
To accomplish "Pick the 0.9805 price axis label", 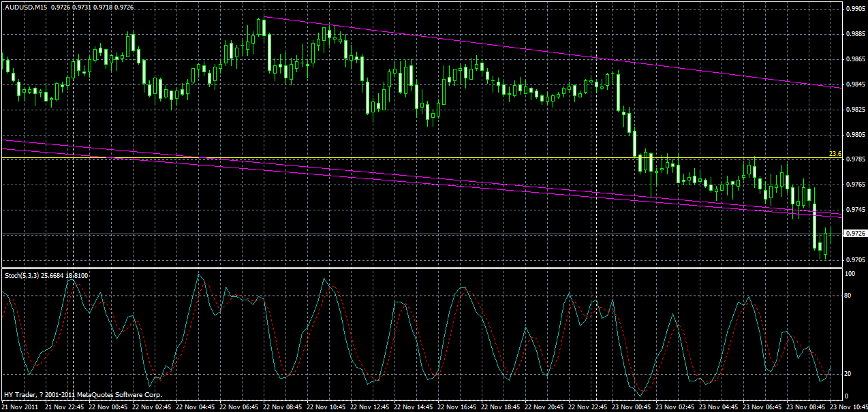I will pos(855,135).
